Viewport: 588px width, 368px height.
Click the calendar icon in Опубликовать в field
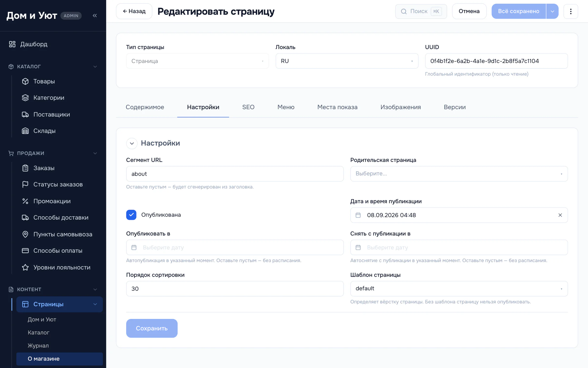pos(134,247)
